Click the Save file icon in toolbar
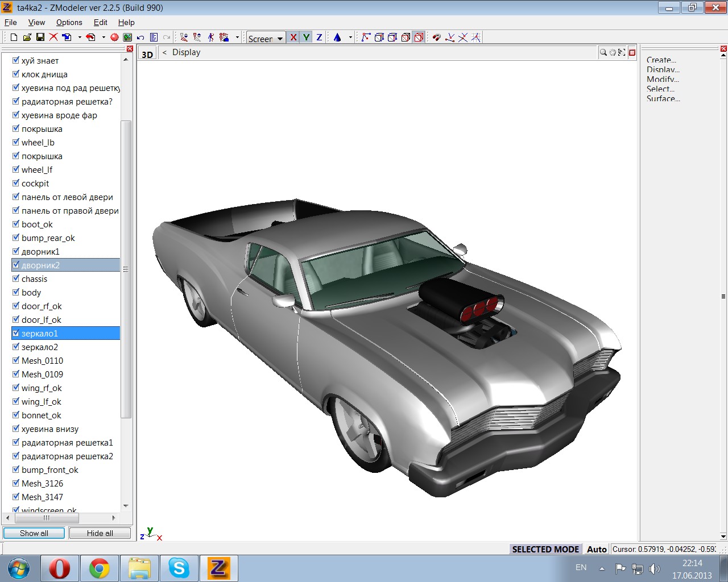 coord(40,38)
